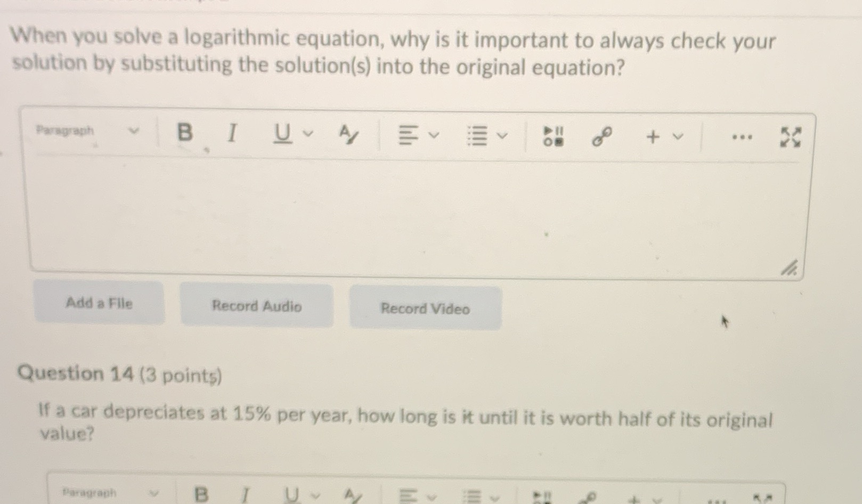The width and height of the screenshot is (862, 504).
Task: Open the ellipsis for more editor actions
Action: tap(742, 137)
